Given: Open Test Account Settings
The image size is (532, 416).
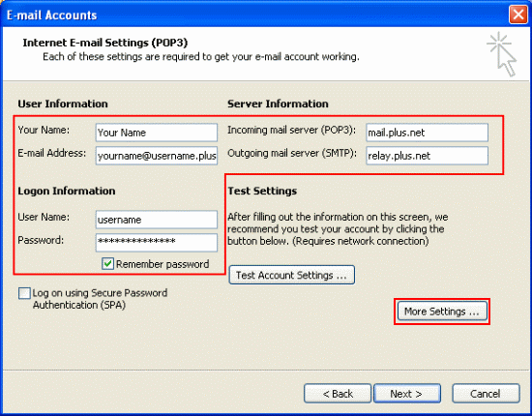Looking at the screenshot, I should (x=292, y=275).
